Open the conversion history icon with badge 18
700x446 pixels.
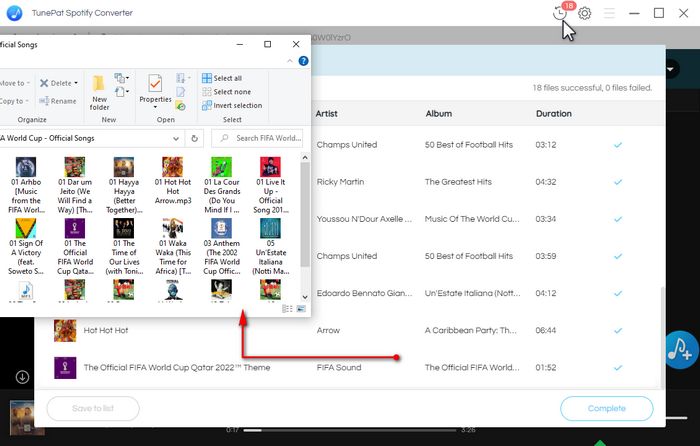[x=560, y=13]
